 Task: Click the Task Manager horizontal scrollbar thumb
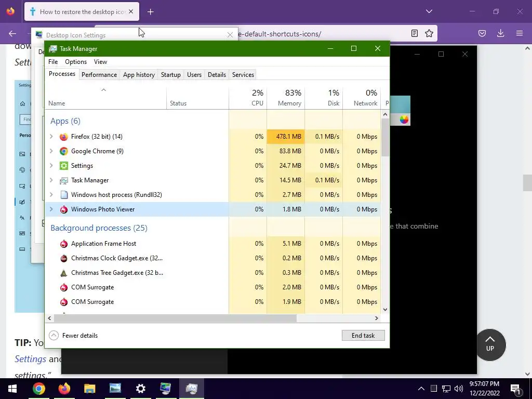175,318
